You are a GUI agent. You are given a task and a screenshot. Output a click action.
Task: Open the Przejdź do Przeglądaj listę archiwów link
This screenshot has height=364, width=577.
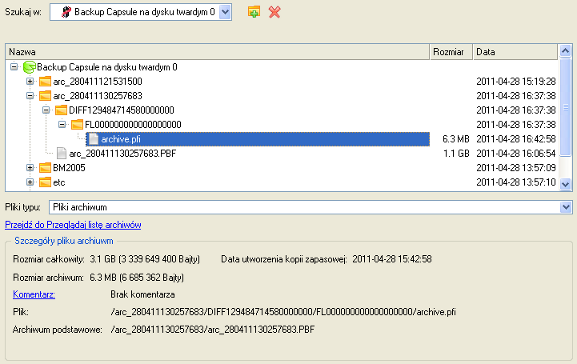click(73, 225)
